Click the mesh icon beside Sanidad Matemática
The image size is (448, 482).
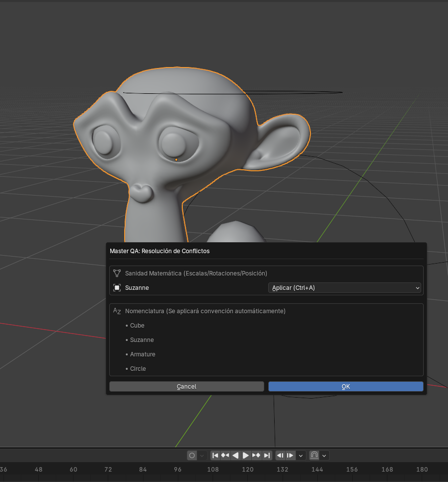[117, 274]
